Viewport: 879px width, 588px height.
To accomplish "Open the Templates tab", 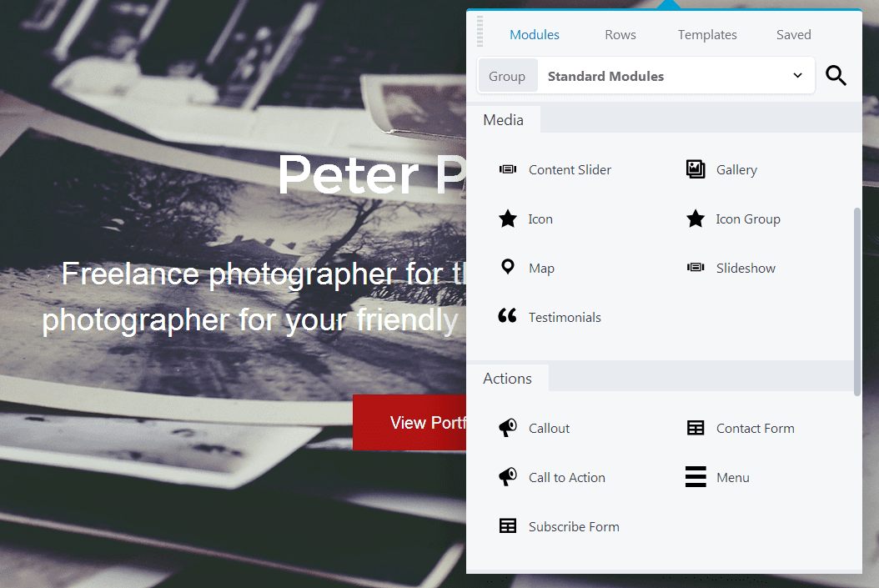I will point(707,35).
